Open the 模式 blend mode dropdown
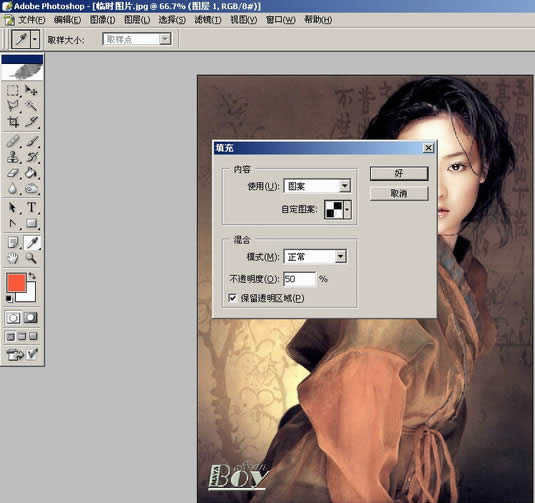The image size is (535, 503). 315,257
